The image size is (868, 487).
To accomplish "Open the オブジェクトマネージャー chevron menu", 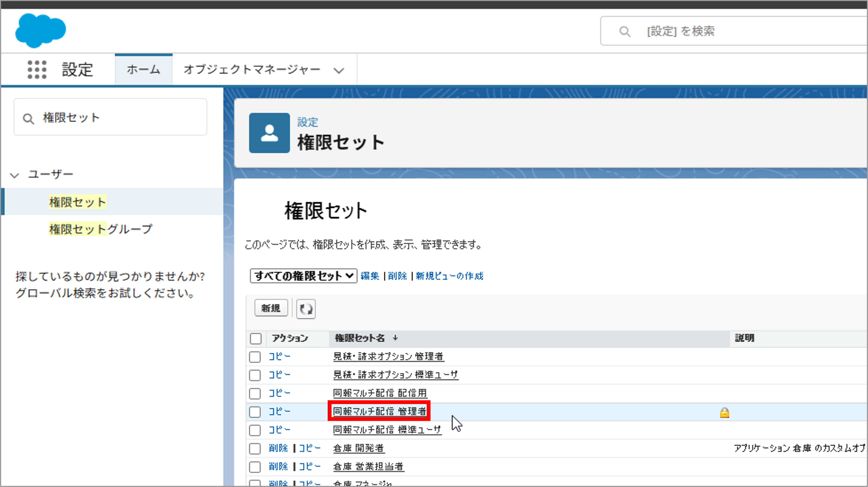I will [x=339, y=70].
